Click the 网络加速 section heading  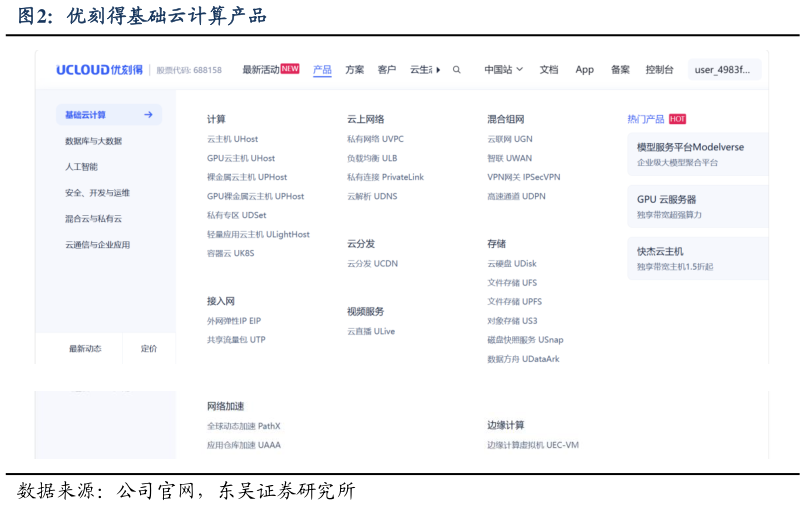click(225, 406)
